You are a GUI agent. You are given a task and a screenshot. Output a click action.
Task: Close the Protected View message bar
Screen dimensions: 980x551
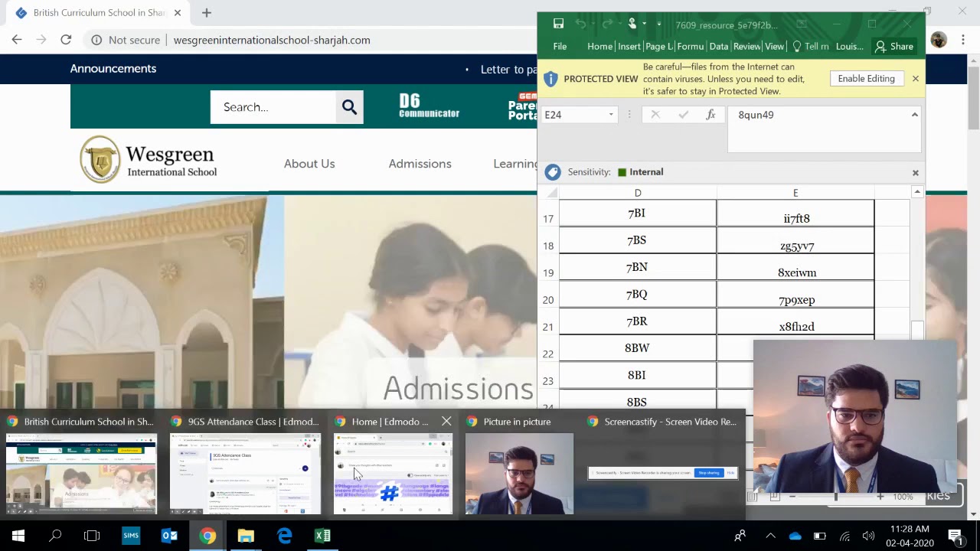915,79
